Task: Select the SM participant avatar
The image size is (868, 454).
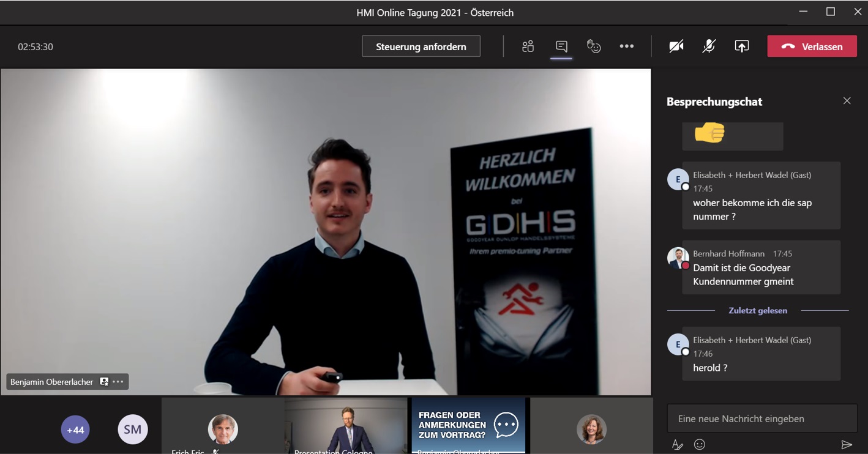Action: (133, 430)
